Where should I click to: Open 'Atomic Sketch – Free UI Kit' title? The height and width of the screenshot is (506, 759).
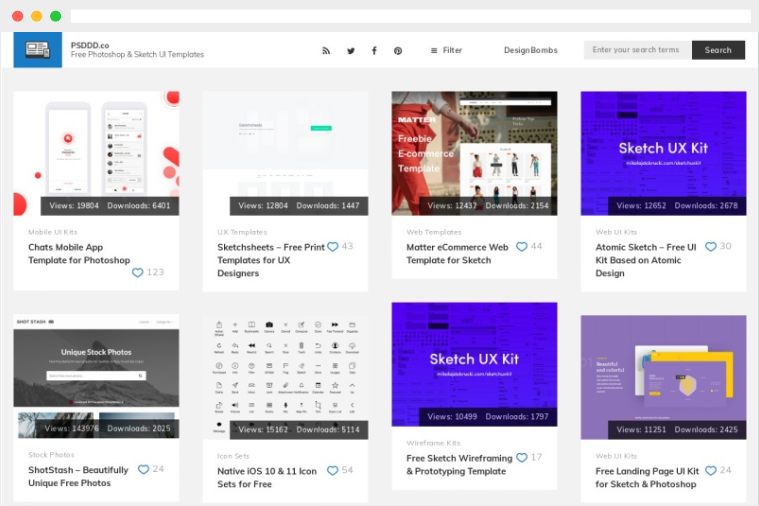(x=646, y=260)
